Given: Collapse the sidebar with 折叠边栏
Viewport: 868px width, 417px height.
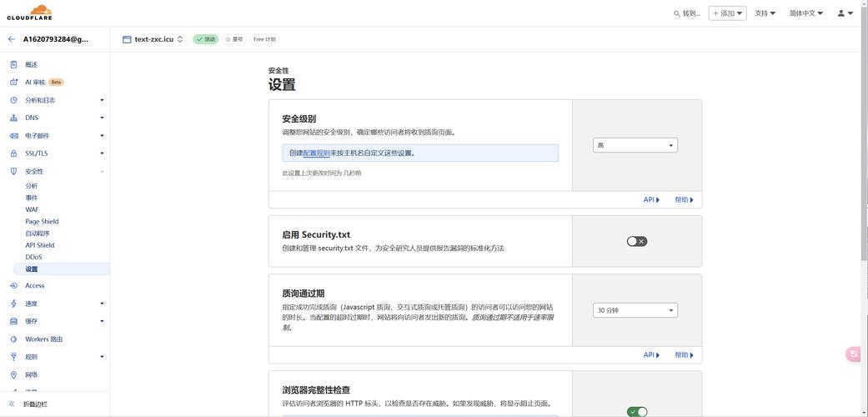Looking at the screenshot, I should (34, 404).
